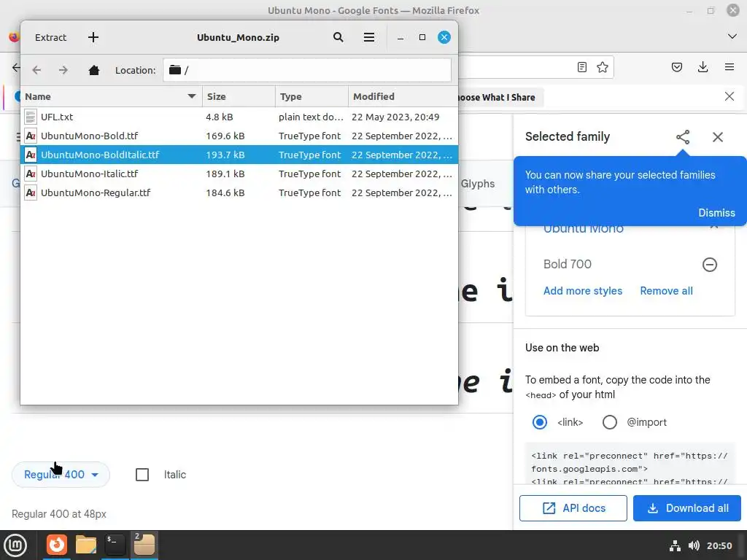Dismiss the share families tooltip
Screen dimensions: 747x560
tap(716, 213)
